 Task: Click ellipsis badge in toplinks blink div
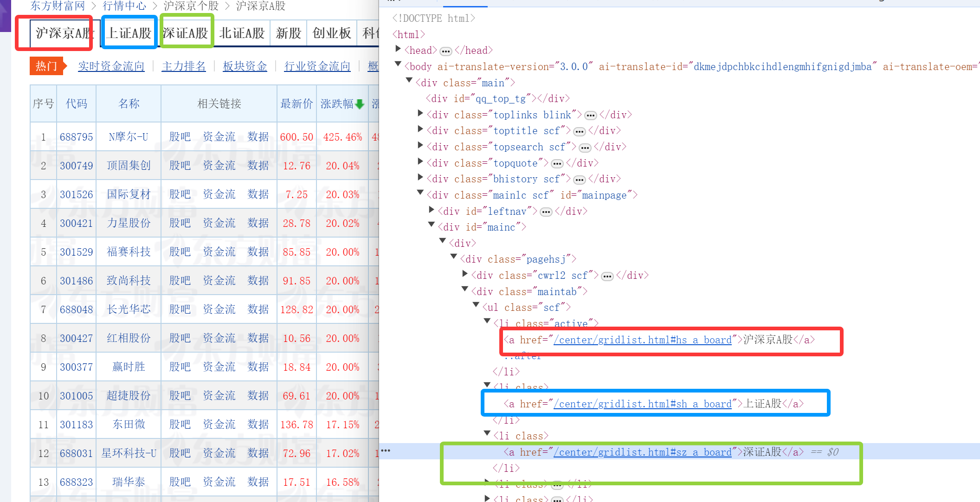tap(590, 116)
